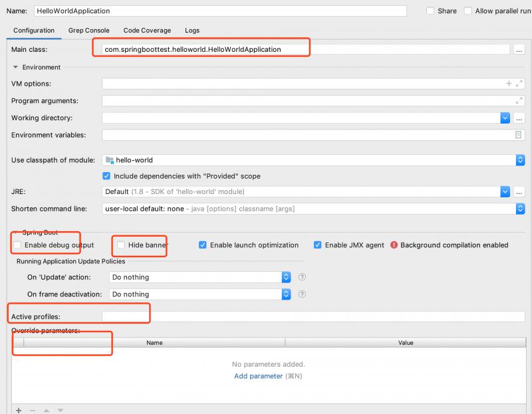Disable Enable launch optimization
532x414 pixels.
[x=203, y=245]
